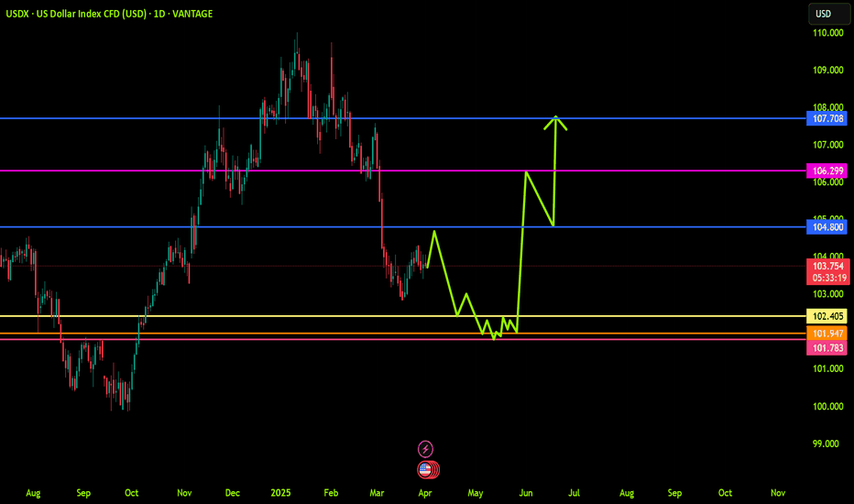Image resolution: width=854 pixels, height=504 pixels.
Task: Select the 102.405 yellow price label
Action: pos(827,316)
